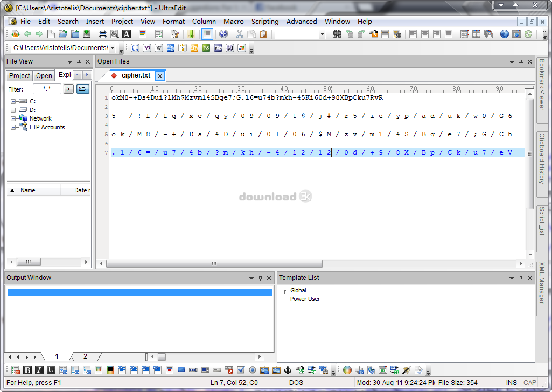Click the Wikipedia 'W' icon
The image size is (552, 392).
click(159, 48)
